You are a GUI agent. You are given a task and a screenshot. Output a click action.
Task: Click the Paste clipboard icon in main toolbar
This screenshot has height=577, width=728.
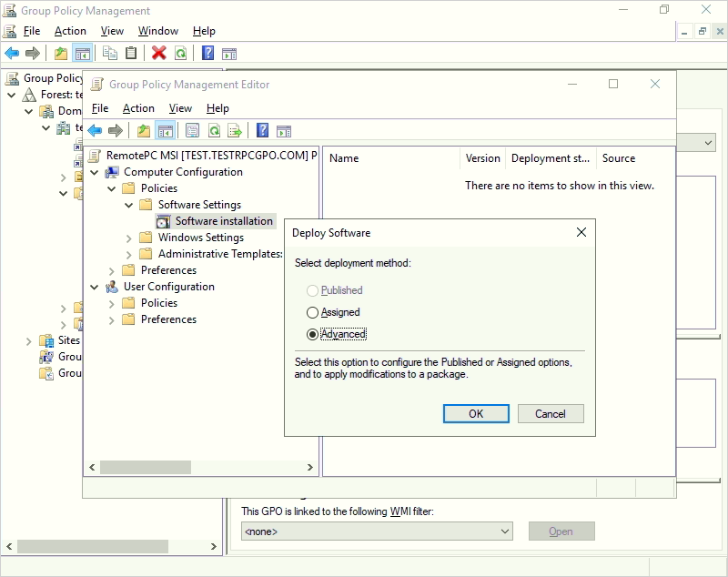131,53
